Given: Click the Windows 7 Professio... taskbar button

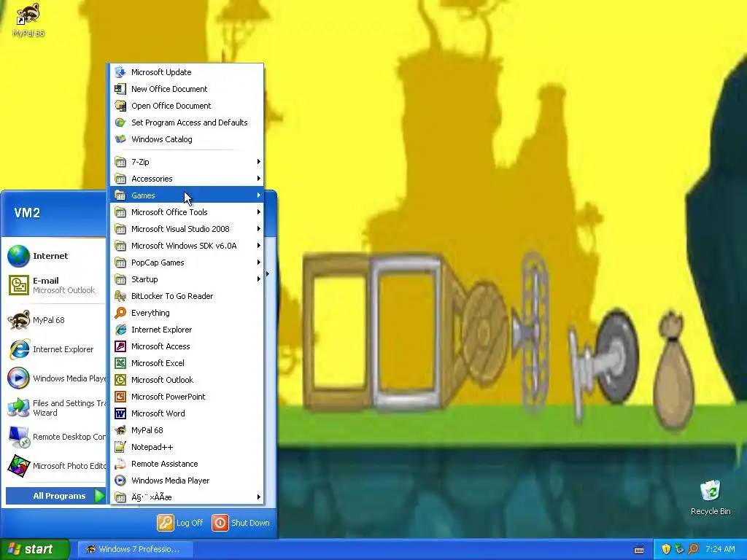Looking at the screenshot, I should (x=135, y=549).
